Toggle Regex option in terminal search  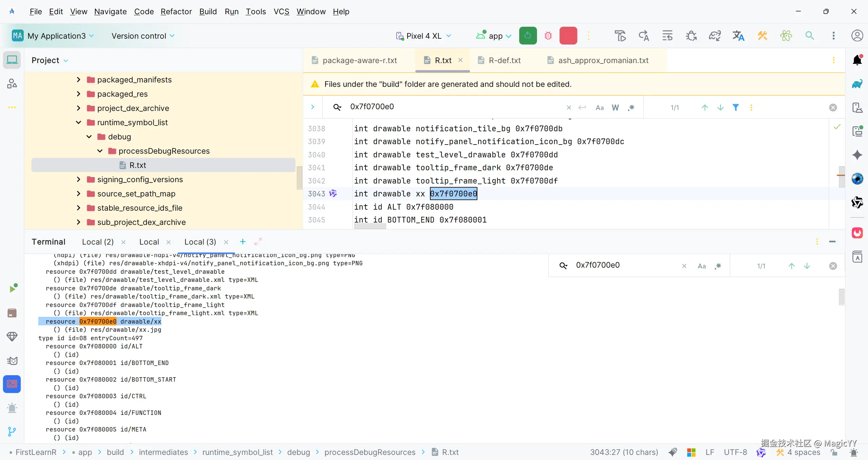pyautogui.click(x=717, y=266)
